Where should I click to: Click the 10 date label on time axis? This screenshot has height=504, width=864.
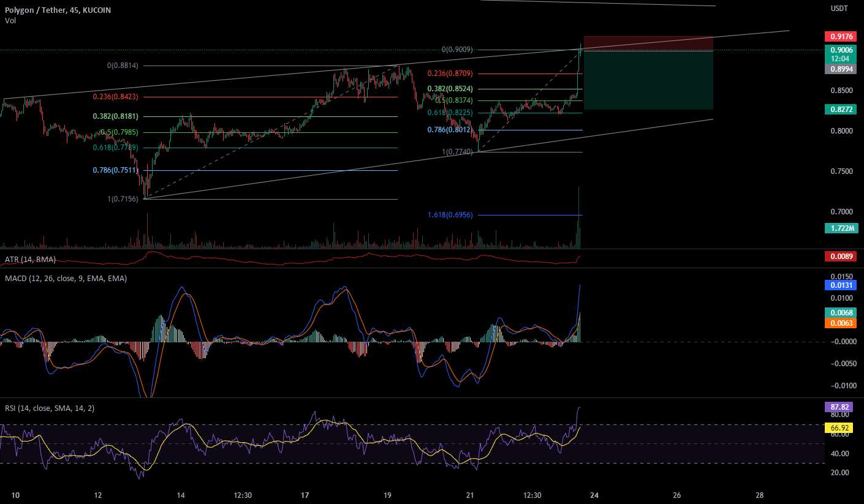[x=15, y=495]
